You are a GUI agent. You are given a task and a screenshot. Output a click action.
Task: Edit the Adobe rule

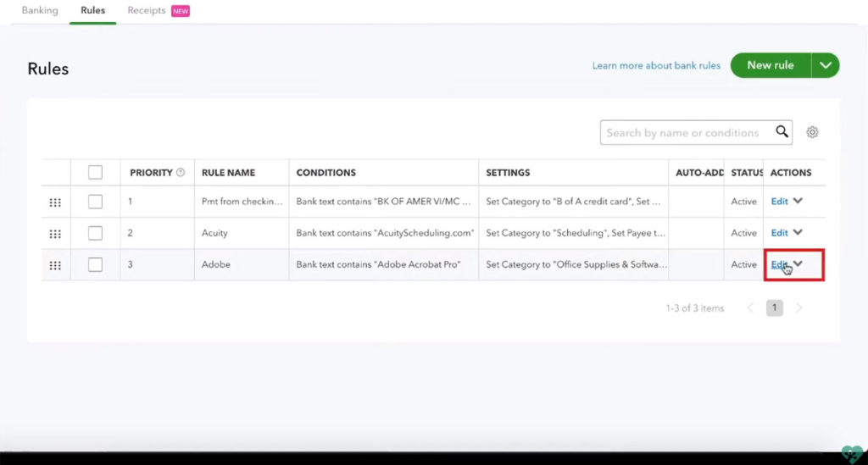click(x=779, y=265)
